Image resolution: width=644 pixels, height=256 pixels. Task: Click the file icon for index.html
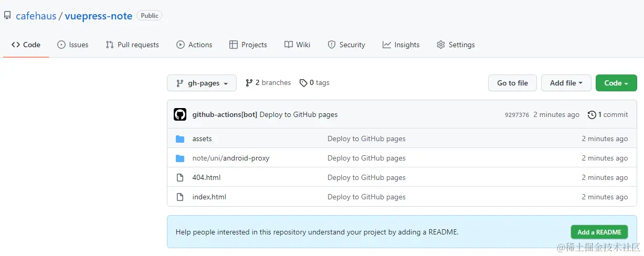click(180, 197)
